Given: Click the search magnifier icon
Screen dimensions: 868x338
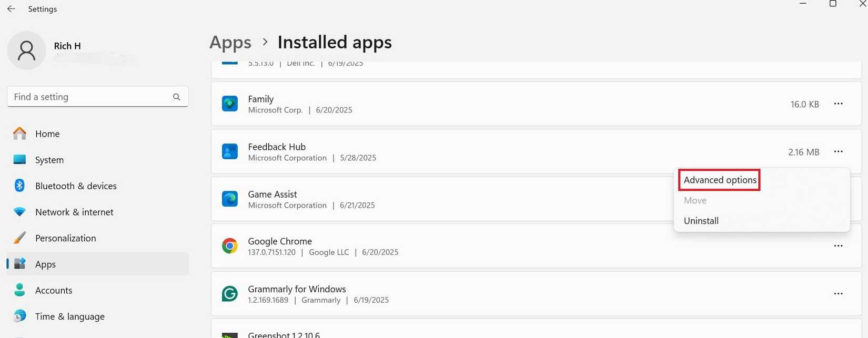Looking at the screenshot, I should click(177, 97).
